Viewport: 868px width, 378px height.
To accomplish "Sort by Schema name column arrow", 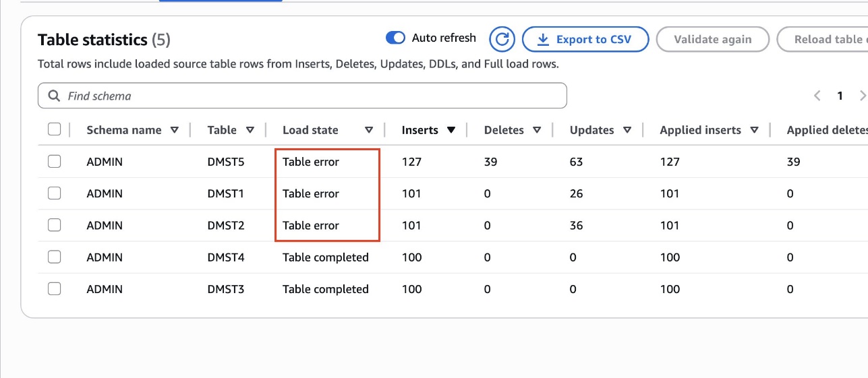I will pyautogui.click(x=175, y=130).
